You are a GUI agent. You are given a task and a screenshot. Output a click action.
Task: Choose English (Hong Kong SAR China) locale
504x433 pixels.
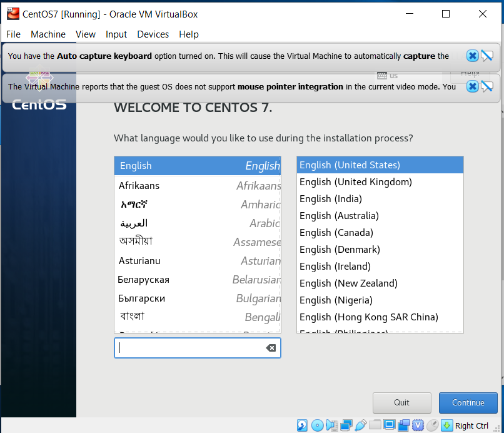point(380,317)
